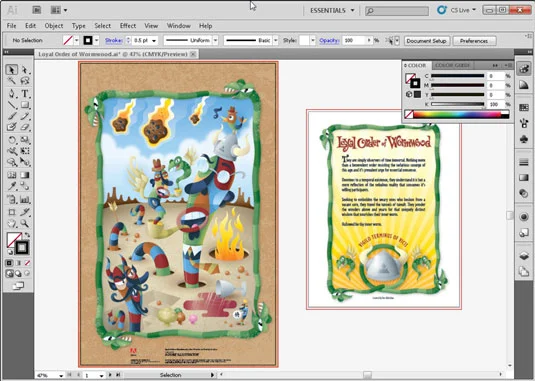535x381 pixels.
Task: Open the Object menu
Action: click(x=54, y=26)
